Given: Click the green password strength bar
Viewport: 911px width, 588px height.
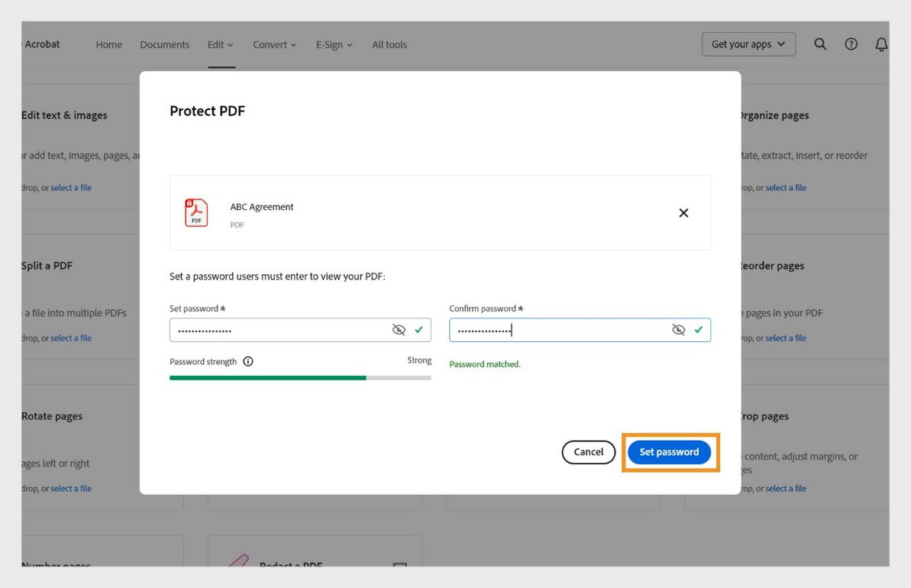Looking at the screenshot, I should [x=267, y=377].
